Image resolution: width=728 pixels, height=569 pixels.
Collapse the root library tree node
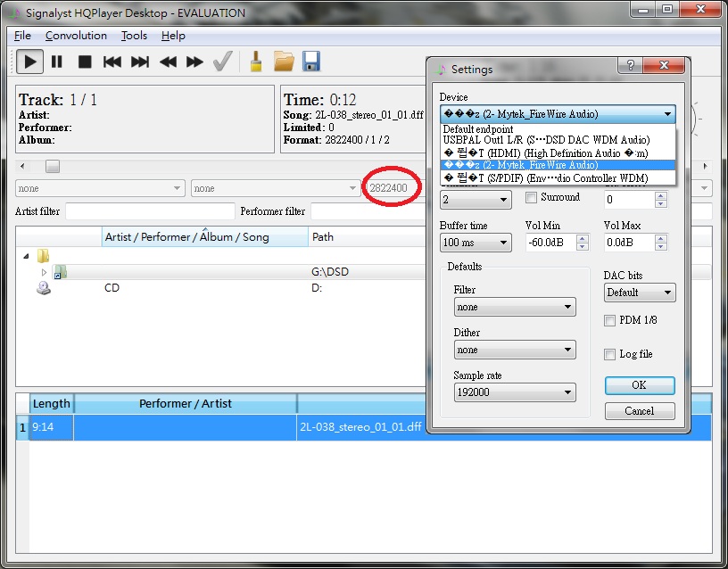(x=26, y=256)
